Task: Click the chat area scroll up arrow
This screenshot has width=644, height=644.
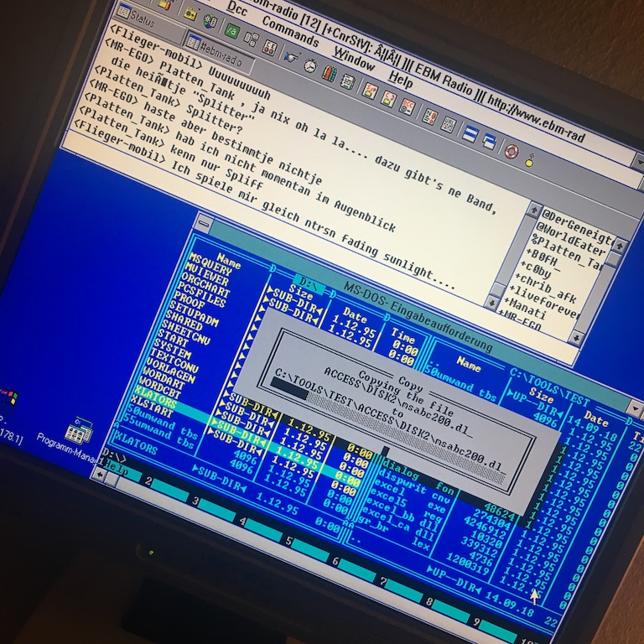Action: 534,210
